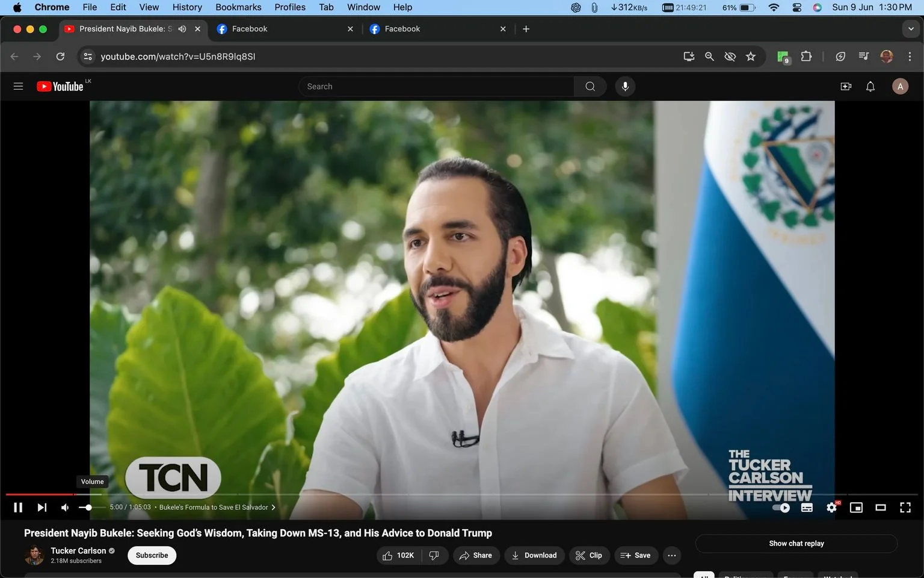Open the Profiles menu
The height and width of the screenshot is (578, 924).
(290, 7)
